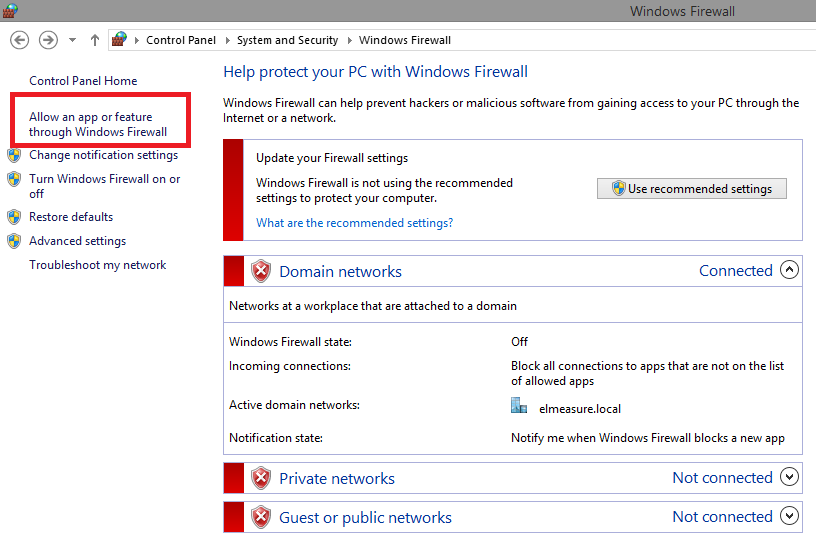Click Active domain networks label

pyautogui.click(x=295, y=405)
